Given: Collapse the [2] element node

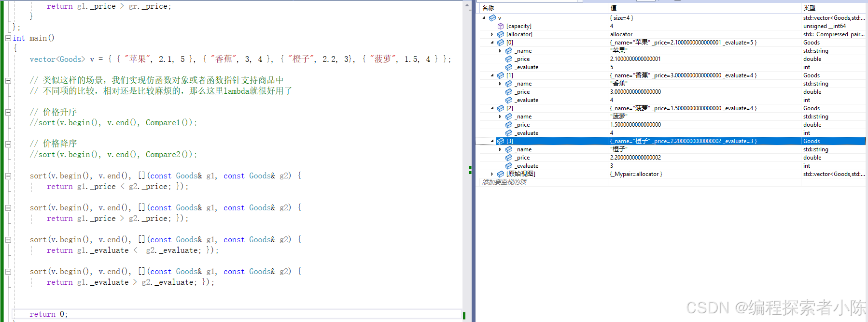Looking at the screenshot, I should pyautogui.click(x=492, y=108).
